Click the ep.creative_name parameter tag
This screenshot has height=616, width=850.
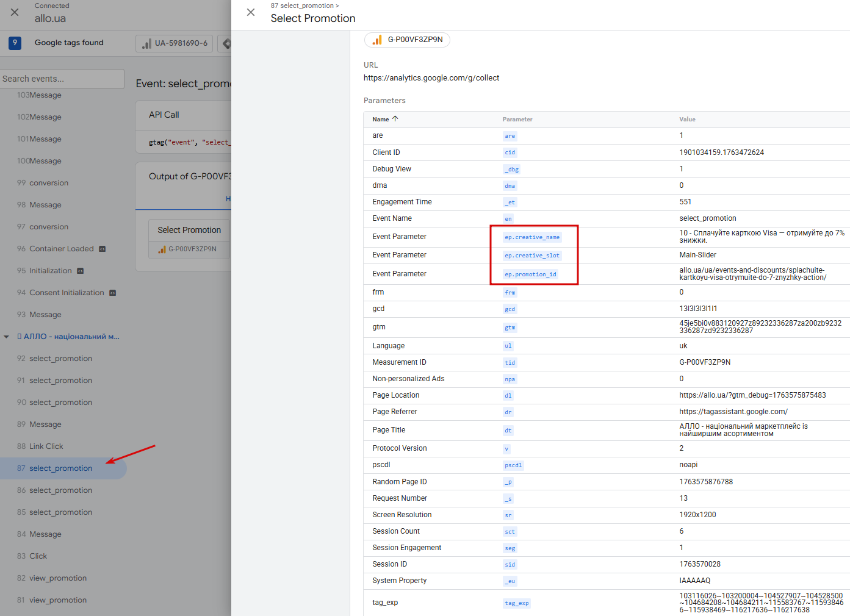[532, 237]
